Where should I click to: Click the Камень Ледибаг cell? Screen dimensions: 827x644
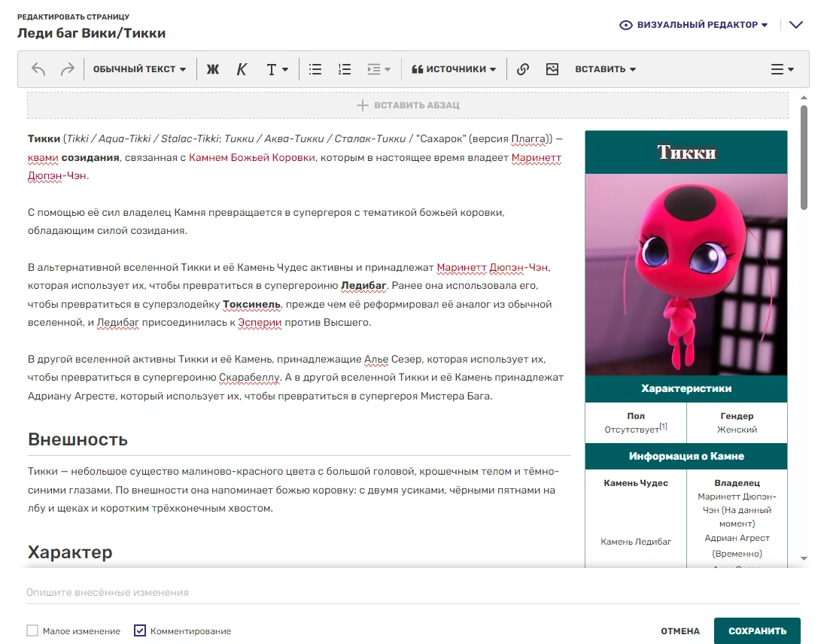636,542
